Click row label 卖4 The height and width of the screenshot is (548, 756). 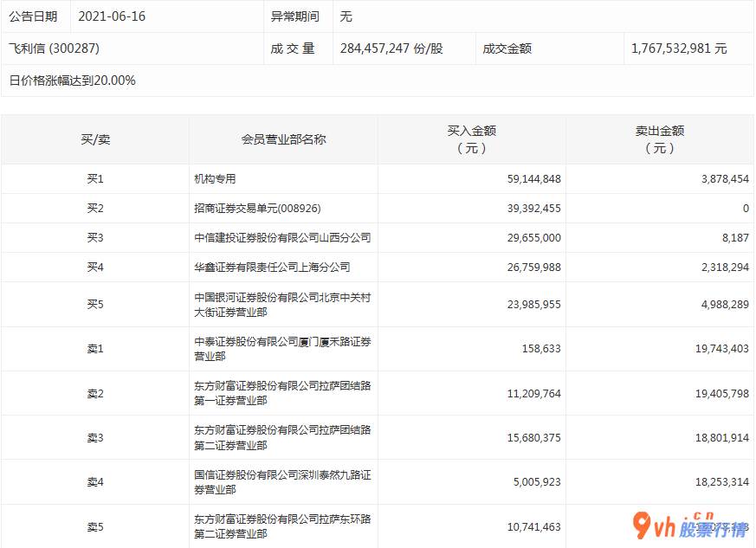tap(95, 482)
